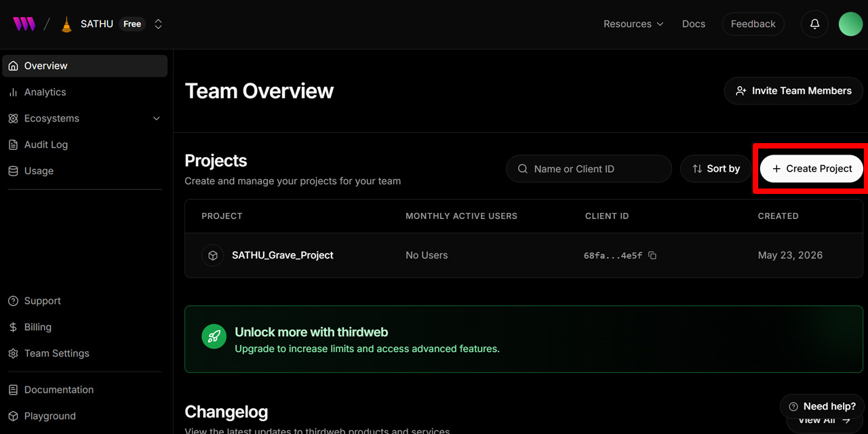Click the PROJECT column header
The height and width of the screenshot is (434, 868).
click(x=222, y=216)
